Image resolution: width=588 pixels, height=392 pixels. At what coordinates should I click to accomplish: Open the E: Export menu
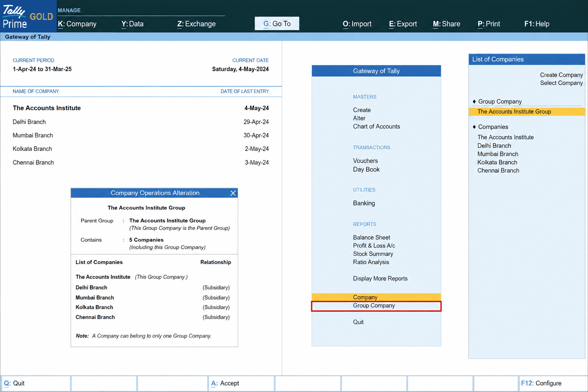point(403,24)
